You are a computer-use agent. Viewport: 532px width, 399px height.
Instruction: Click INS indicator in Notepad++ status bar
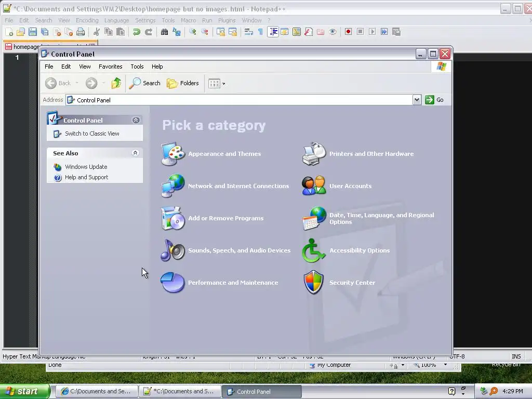(516, 356)
